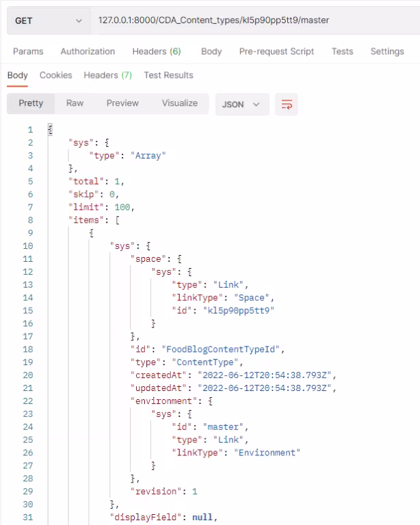Select the Preview view button
The width and height of the screenshot is (420, 525).
(x=122, y=103)
